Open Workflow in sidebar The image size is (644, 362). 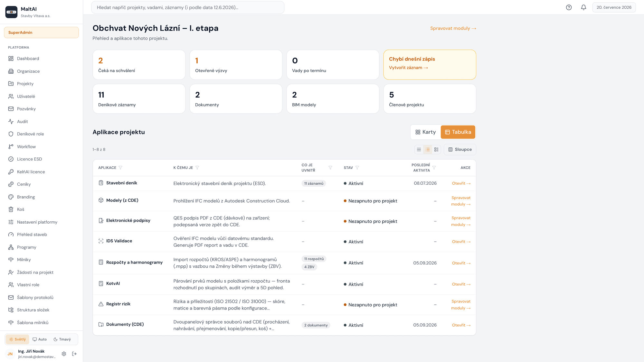(x=41, y=147)
